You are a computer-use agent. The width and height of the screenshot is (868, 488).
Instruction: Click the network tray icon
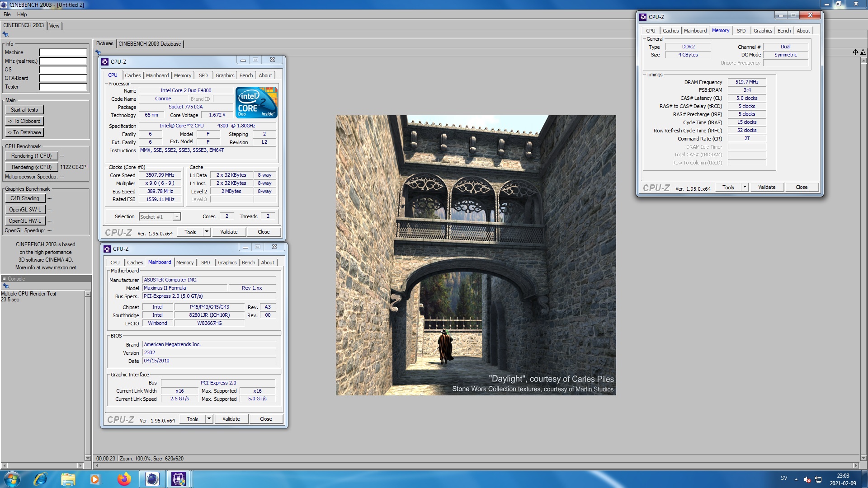point(818,479)
